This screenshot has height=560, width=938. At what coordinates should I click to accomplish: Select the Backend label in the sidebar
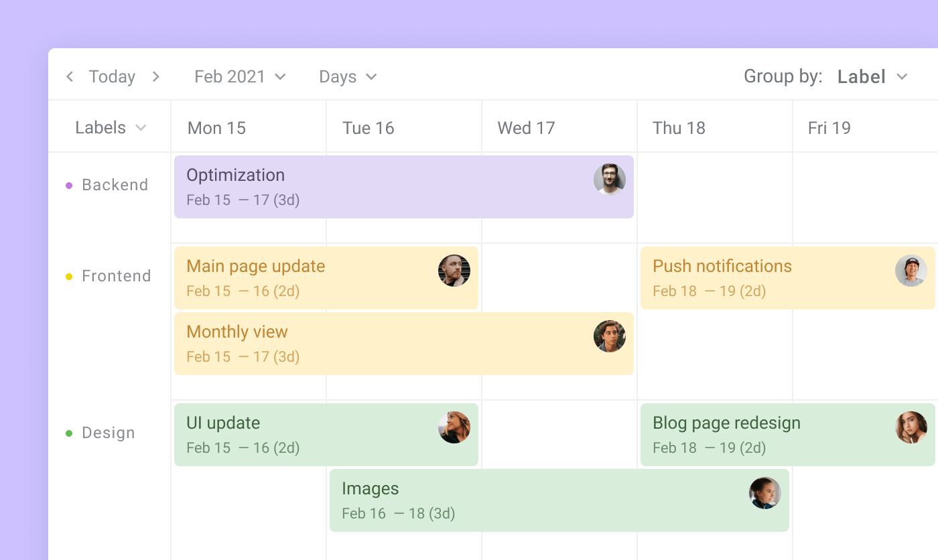click(x=115, y=185)
